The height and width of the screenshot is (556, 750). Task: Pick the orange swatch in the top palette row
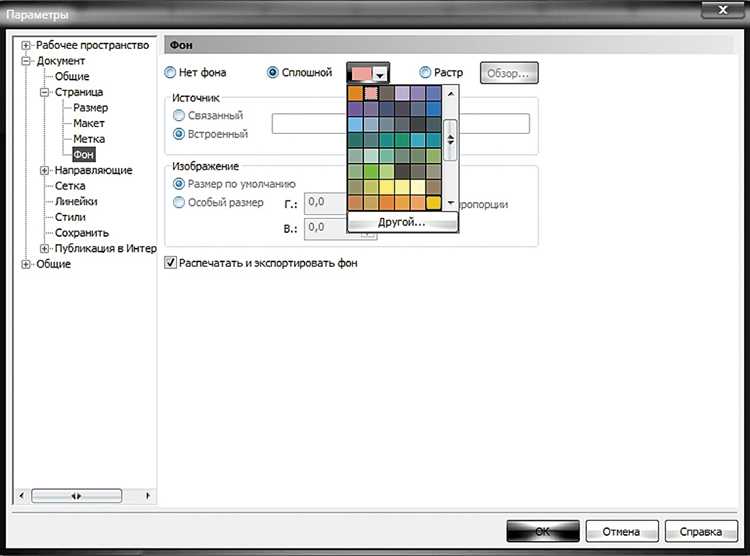[x=355, y=93]
